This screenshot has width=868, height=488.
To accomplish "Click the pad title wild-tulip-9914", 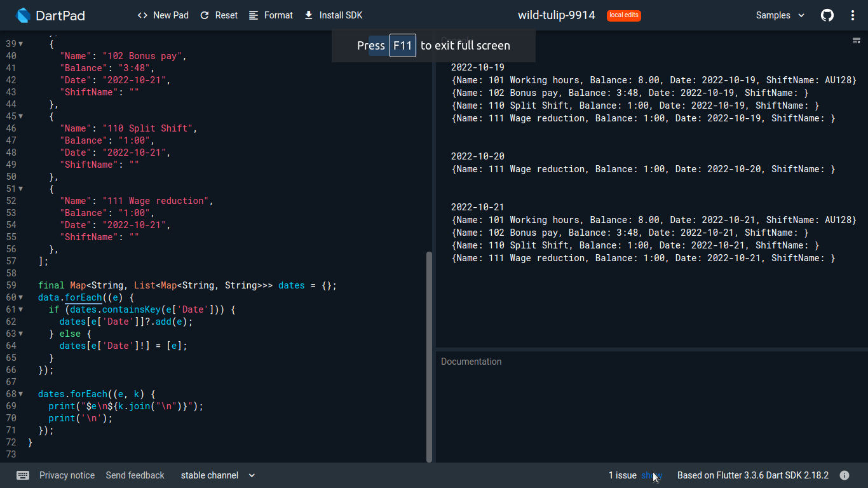I will tap(557, 15).
